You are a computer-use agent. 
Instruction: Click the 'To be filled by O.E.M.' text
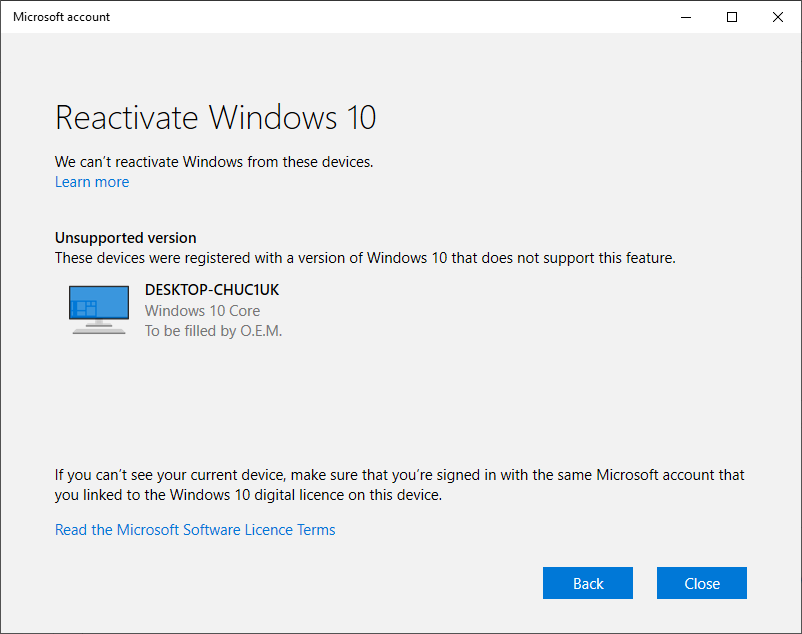[x=213, y=331]
